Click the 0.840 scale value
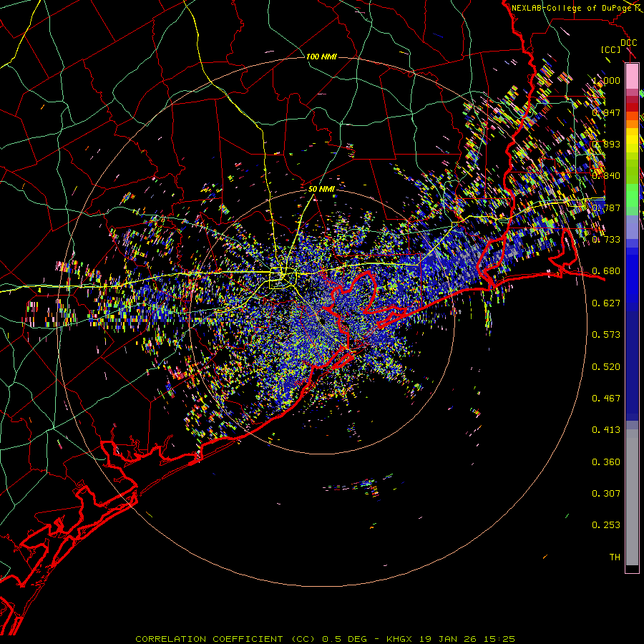Image resolution: width=644 pixels, height=644 pixels. click(606, 176)
